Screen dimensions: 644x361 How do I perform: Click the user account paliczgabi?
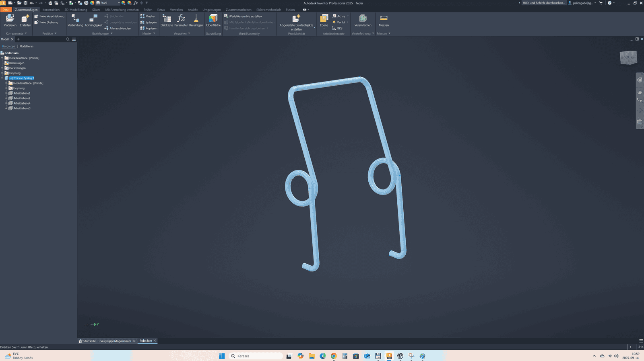582,3
